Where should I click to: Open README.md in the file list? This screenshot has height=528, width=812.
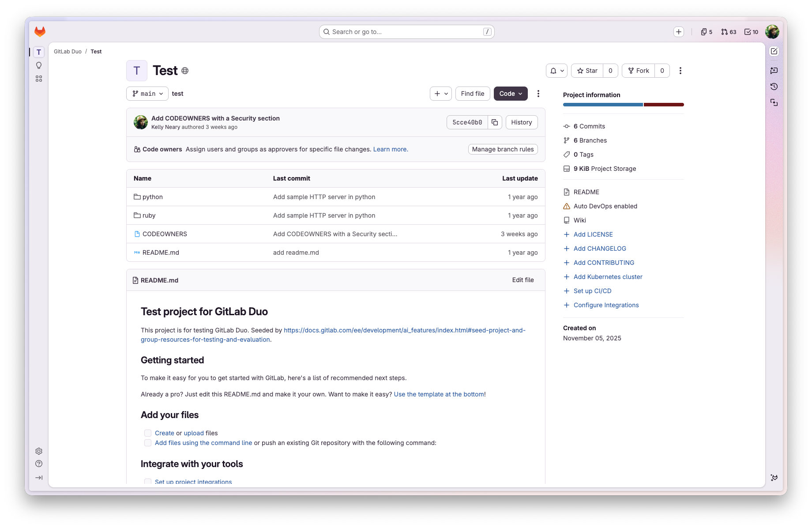[x=161, y=253]
